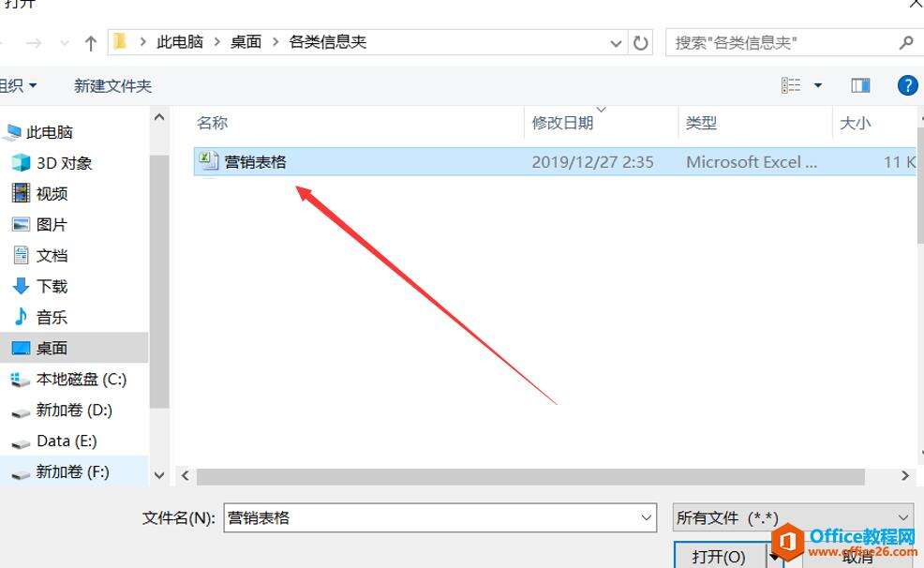Screen dimensions: 924x568
Task: Click 桌面 in the address breadcrumb
Action: [246, 42]
